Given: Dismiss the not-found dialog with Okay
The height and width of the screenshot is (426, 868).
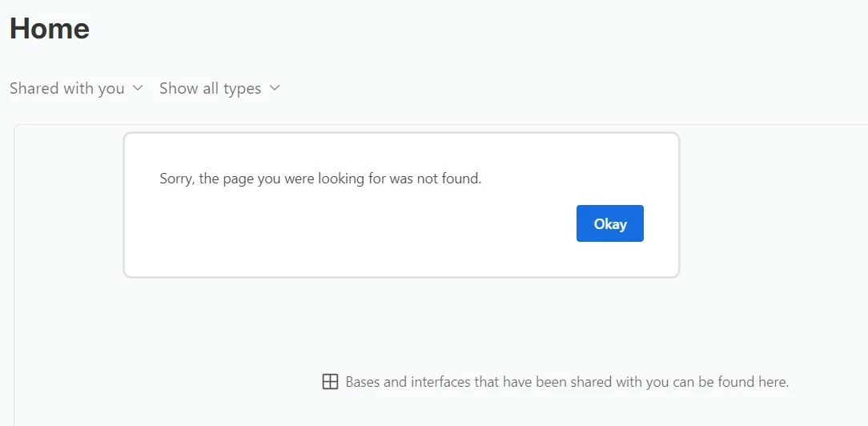Looking at the screenshot, I should tap(609, 223).
